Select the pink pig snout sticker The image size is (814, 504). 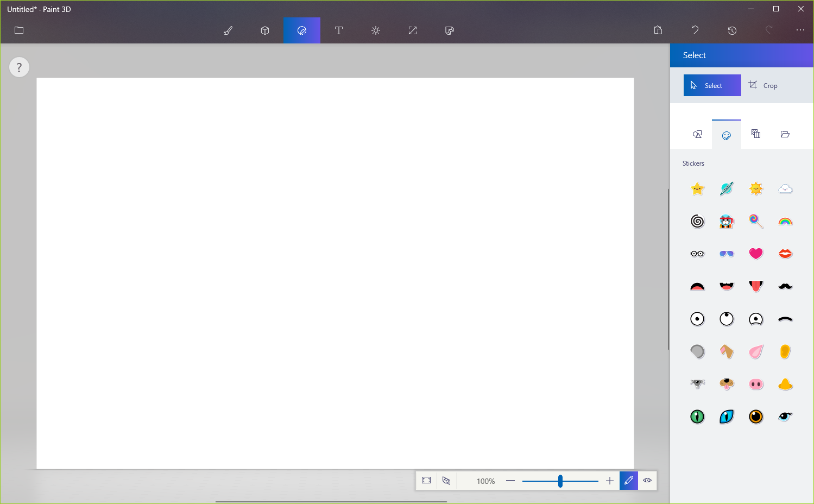coord(756,384)
